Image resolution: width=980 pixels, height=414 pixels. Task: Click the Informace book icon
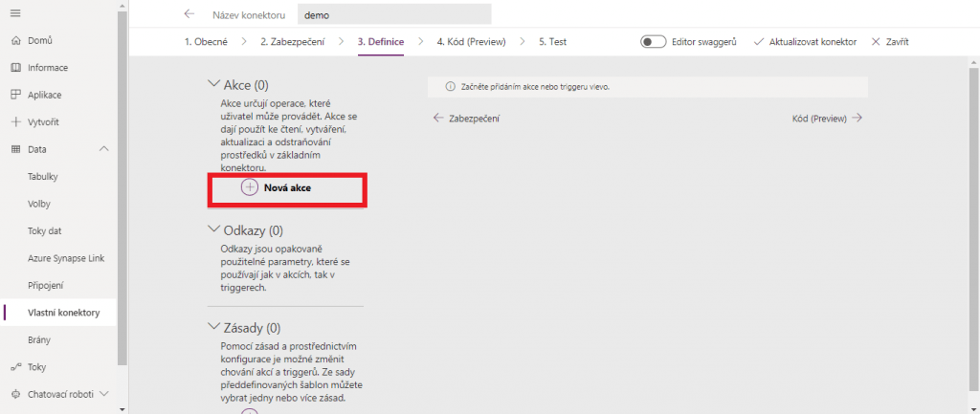15,68
